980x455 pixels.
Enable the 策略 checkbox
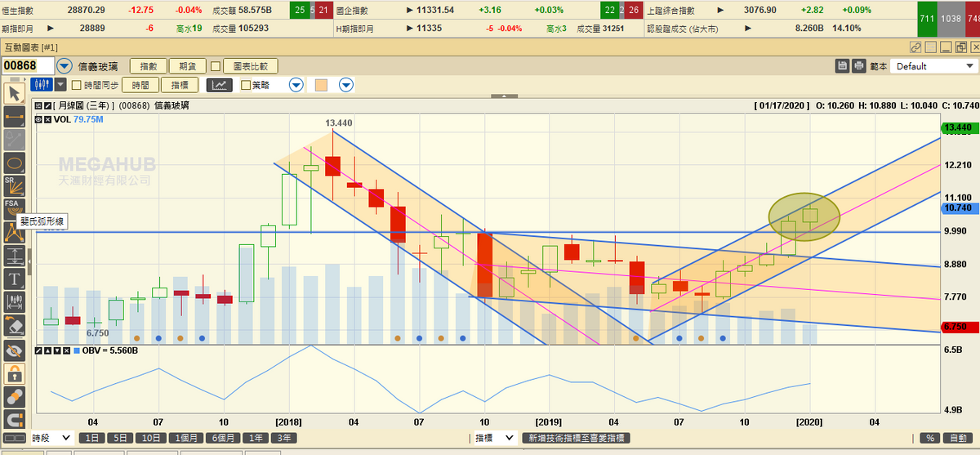coord(246,84)
